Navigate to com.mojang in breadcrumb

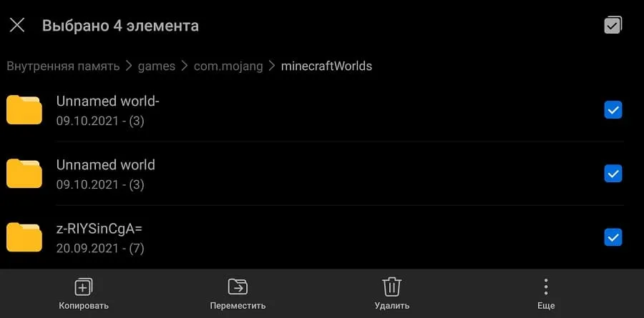click(228, 66)
